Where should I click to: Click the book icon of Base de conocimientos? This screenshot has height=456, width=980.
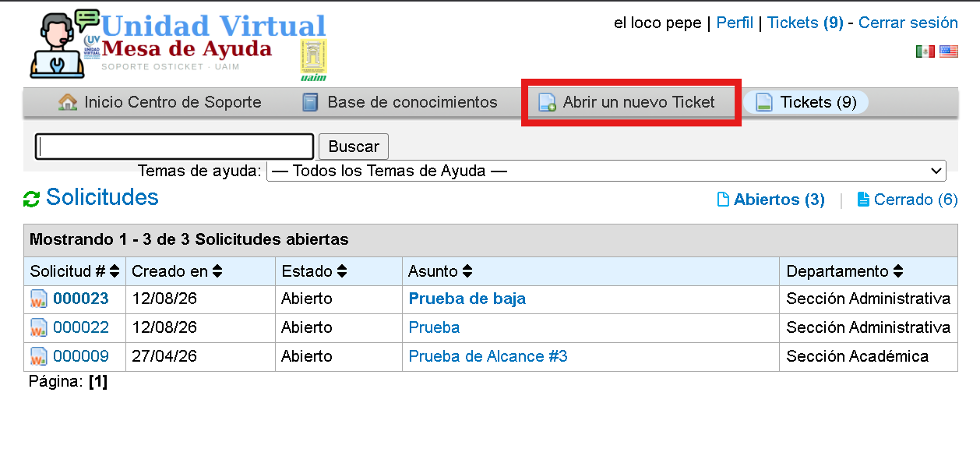(311, 102)
